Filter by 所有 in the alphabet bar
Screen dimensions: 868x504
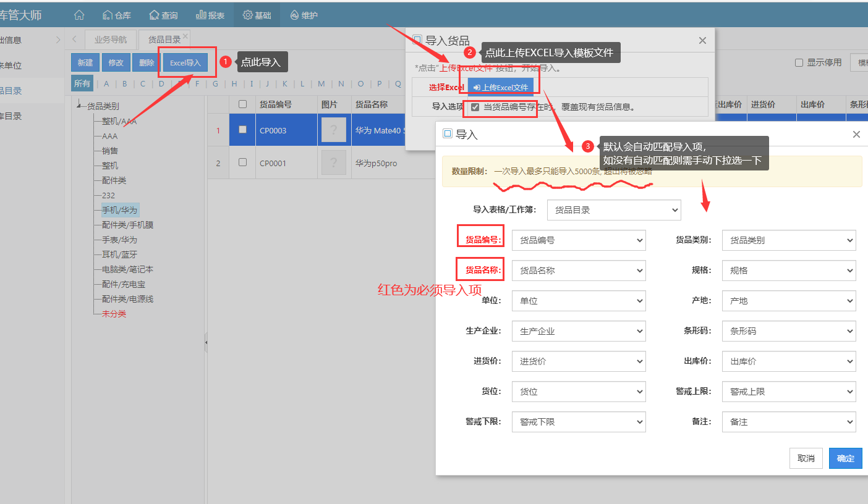coord(82,83)
